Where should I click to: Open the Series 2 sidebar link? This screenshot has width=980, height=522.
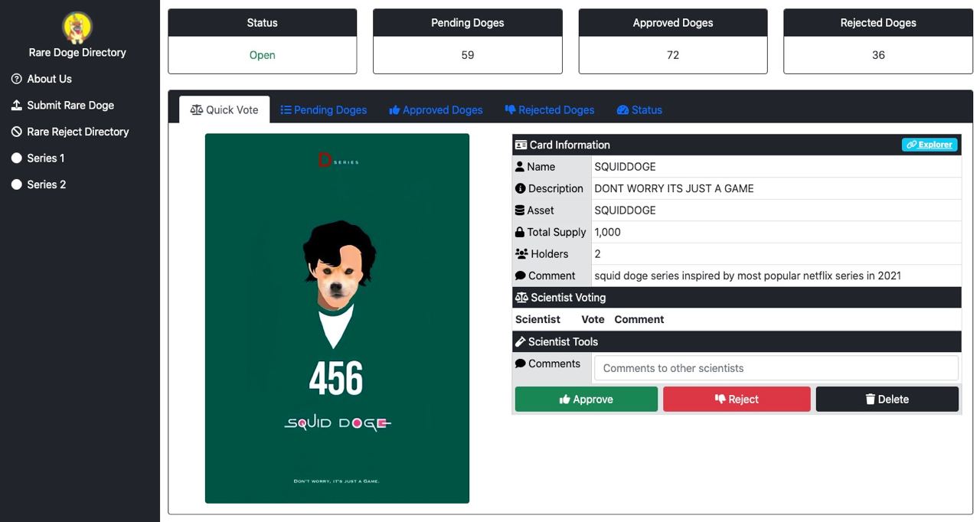coord(46,184)
